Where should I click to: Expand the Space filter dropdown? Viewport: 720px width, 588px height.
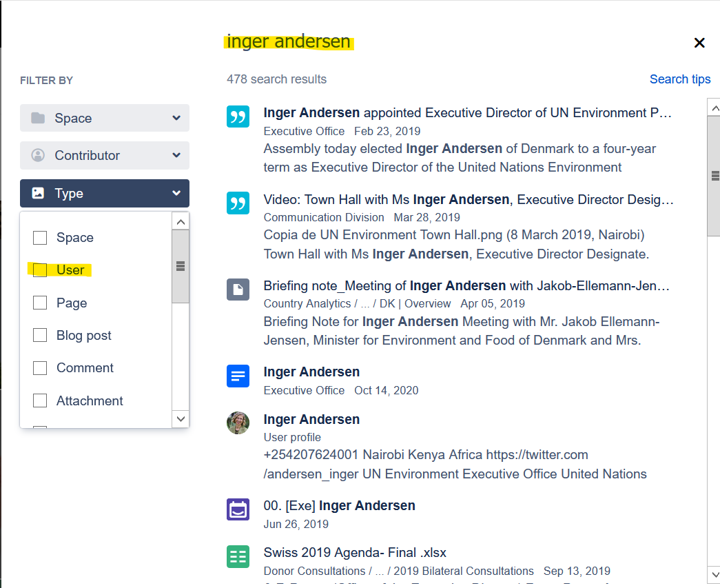coord(105,118)
